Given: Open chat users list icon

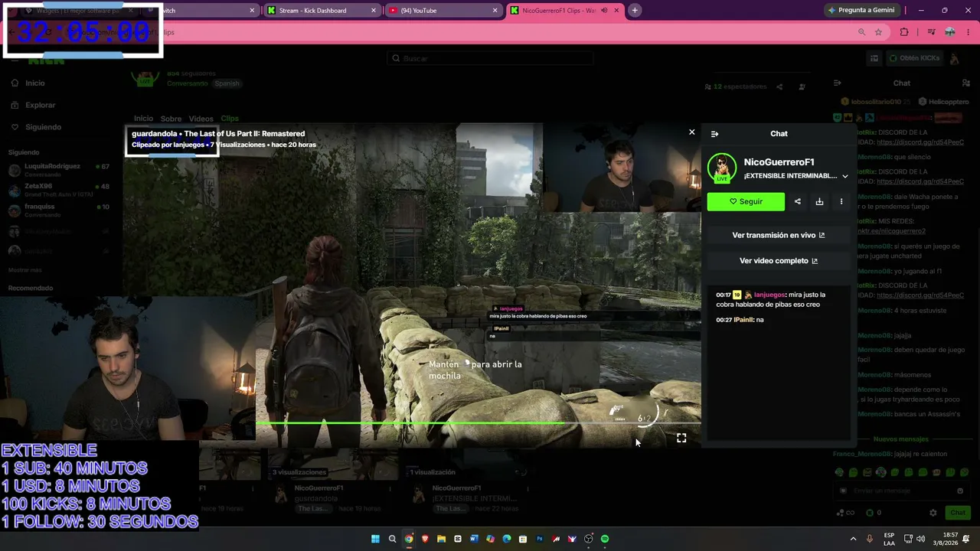Looking at the screenshot, I should (966, 83).
